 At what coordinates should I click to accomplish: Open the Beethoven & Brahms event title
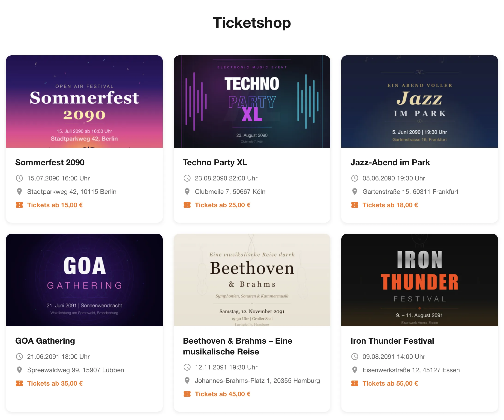tap(237, 346)
